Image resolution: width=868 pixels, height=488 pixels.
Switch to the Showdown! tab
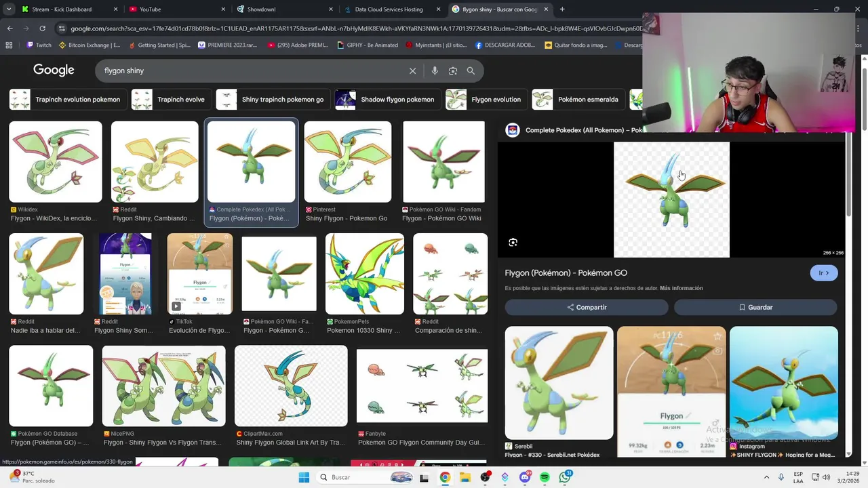pyautogui.click(x=285, y=9)
